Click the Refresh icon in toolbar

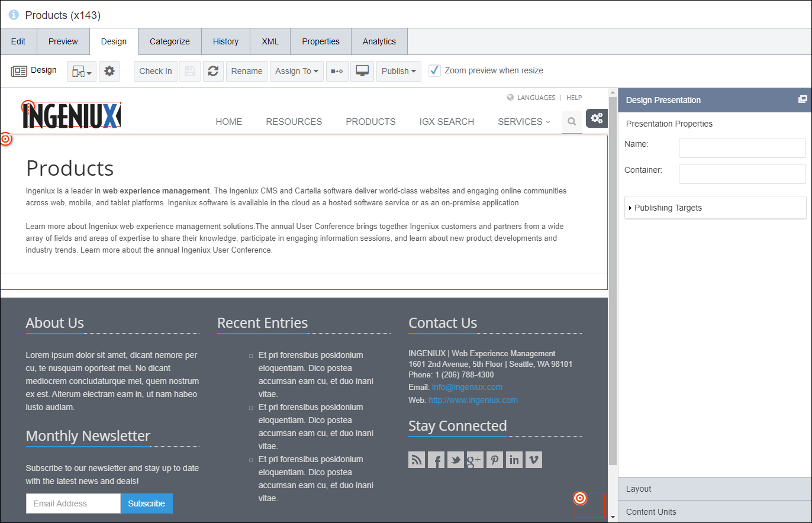[x=213, y=71]
